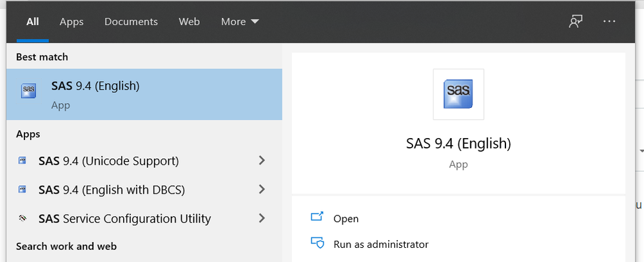
Task: Expand SAS 9.4 (English with DBCS) chevron
Action: [x=262, y=190]
